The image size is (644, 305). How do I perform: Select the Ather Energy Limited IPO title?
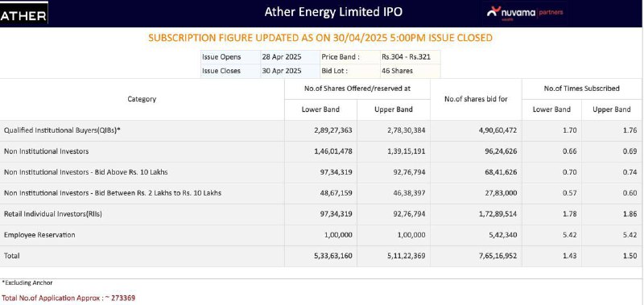click(333, 12)
